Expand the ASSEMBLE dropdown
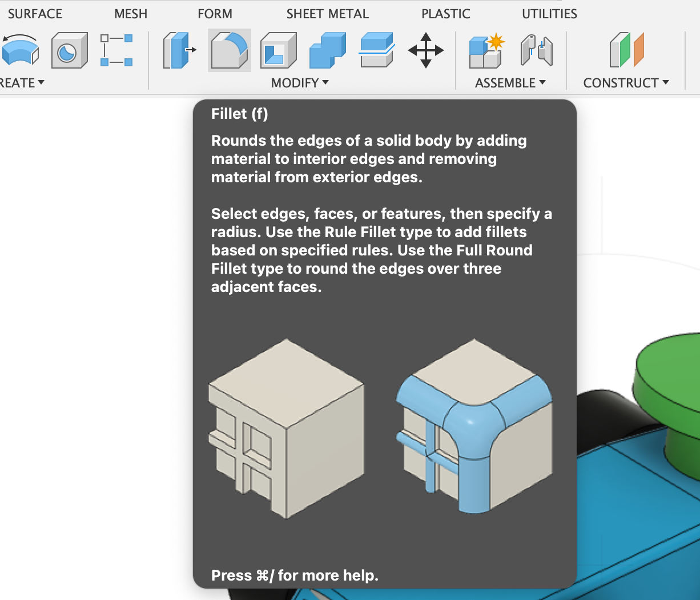Viewport: 700px width, 600px height. click(x=510, y=83)
